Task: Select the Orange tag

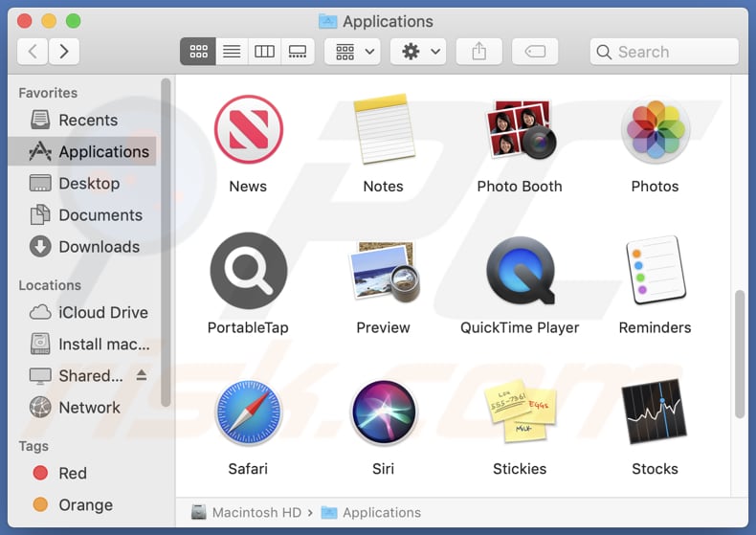Action: (x=82, y=504)
